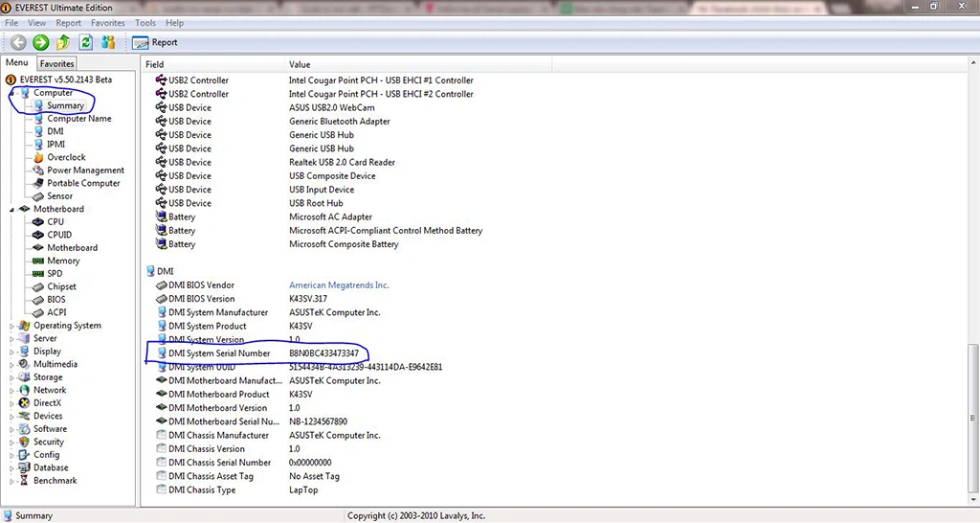The height and width of the screenshot is (523, 980).
Task: Expand the Server tree node
Action: tap(11, 338)
